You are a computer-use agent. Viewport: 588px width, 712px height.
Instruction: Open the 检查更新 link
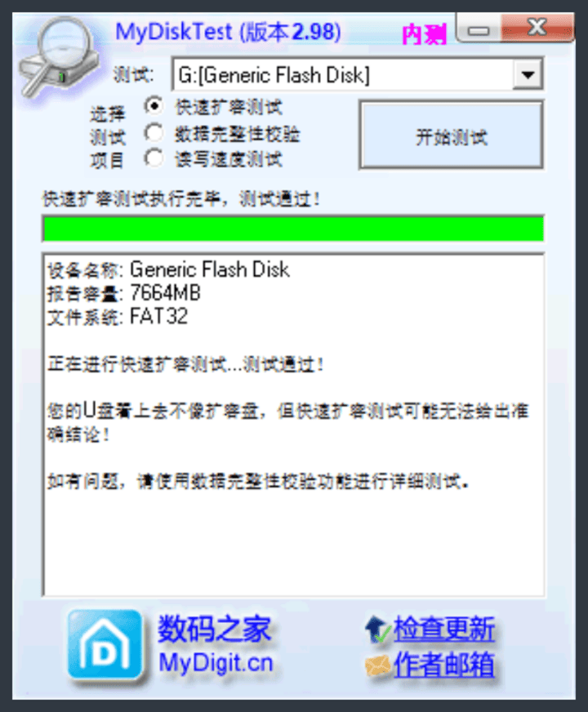[x=443, y=630]
